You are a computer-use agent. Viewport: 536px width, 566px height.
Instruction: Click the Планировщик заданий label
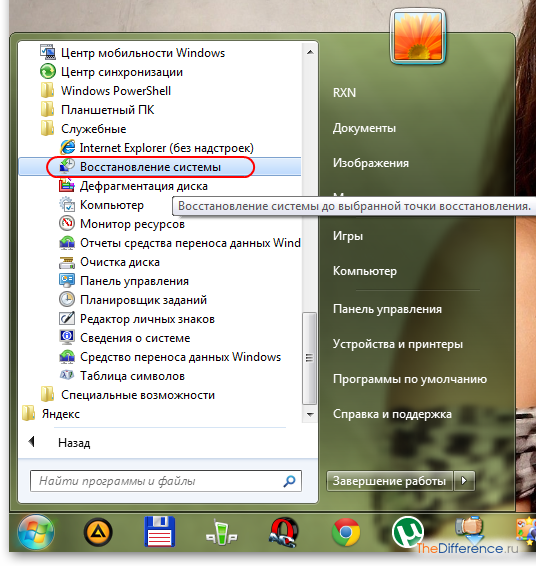(x=143, y=300)
